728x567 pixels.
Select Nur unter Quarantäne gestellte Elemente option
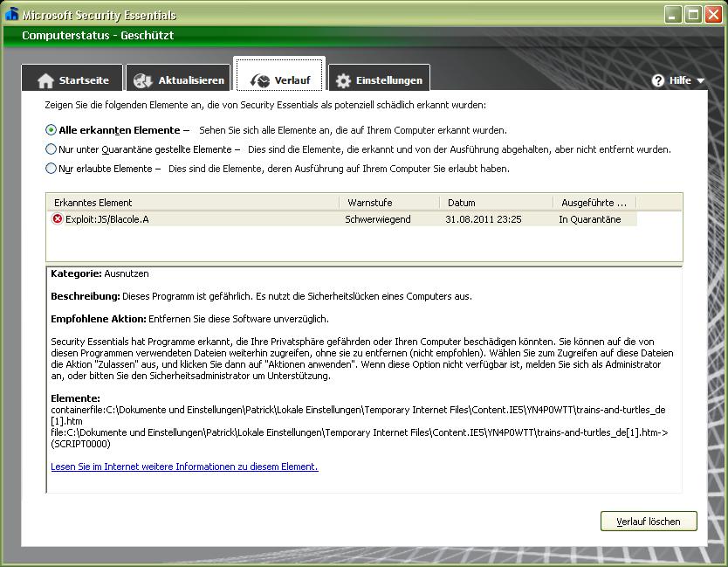[x=52, y=149]
